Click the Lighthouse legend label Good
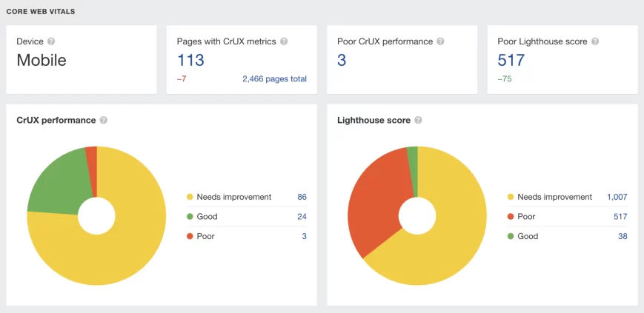Screen dimensions: 644x313 click(528, 236)
